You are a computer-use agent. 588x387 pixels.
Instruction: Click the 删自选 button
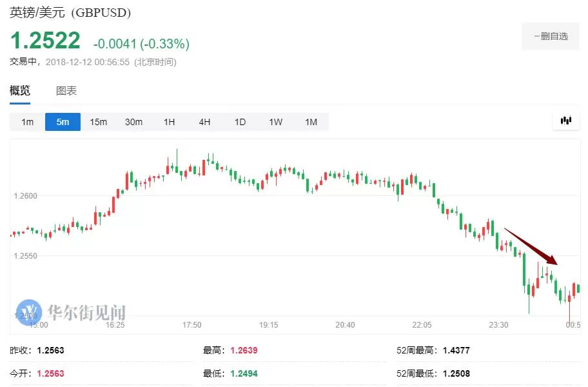(x=551, y=36)
